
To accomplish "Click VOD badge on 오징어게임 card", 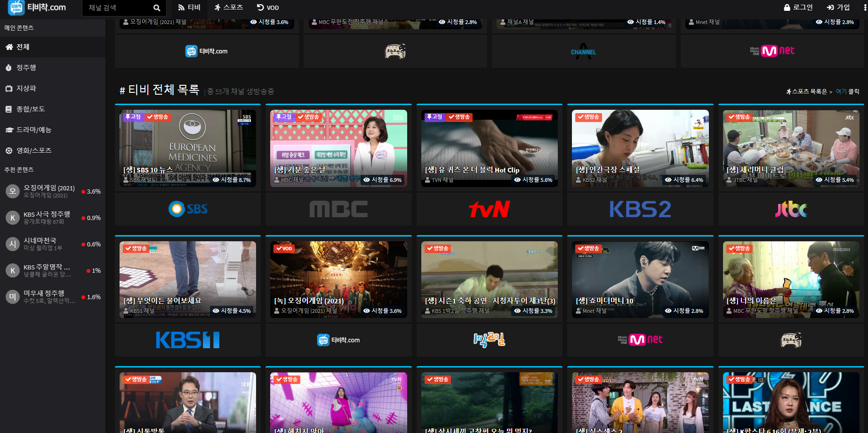I will pos(284,248).
